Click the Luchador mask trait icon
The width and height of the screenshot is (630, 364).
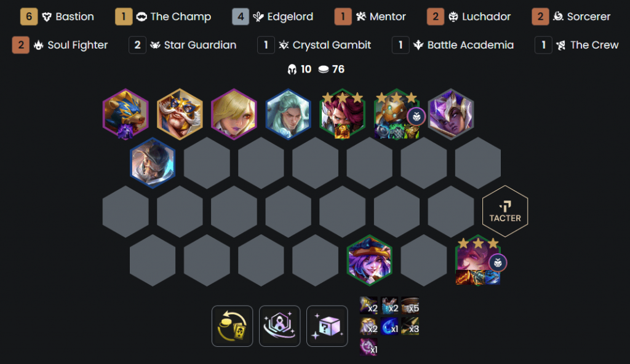point(453,17)
